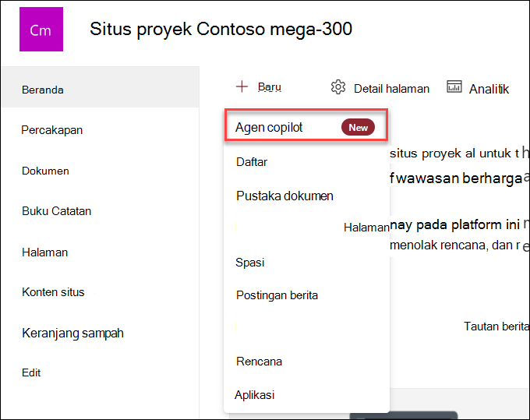Click the Cm site logo tile
530x420 pixels.
(x=41, y=30)
